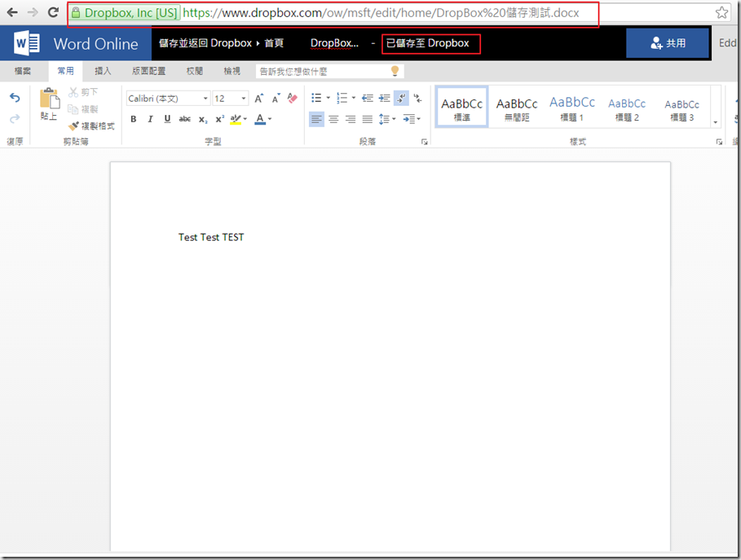Click the Undo arrow icon

coord(15,98)
